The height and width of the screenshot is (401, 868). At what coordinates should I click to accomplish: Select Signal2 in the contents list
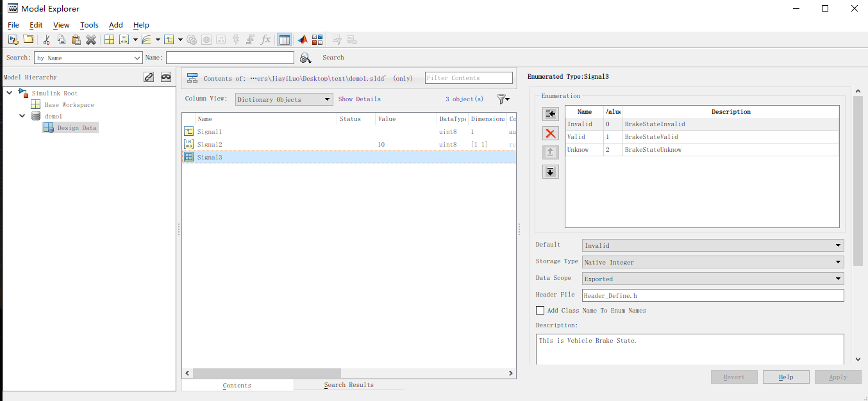210,143
